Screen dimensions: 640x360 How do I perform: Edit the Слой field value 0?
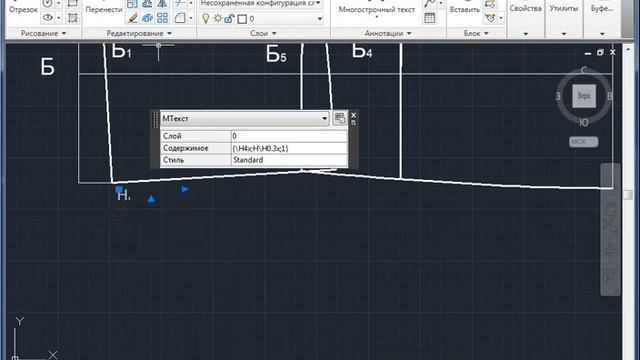point(289,136)
